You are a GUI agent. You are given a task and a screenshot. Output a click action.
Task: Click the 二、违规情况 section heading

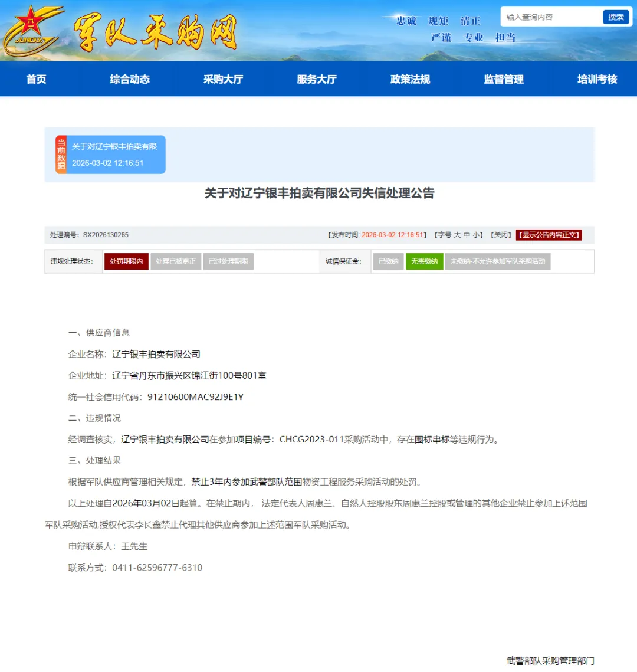click(x=94, y=418)
